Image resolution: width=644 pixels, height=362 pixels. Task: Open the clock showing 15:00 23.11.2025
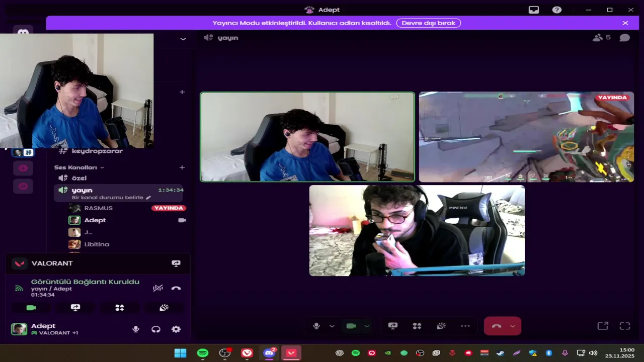(620, 353)
